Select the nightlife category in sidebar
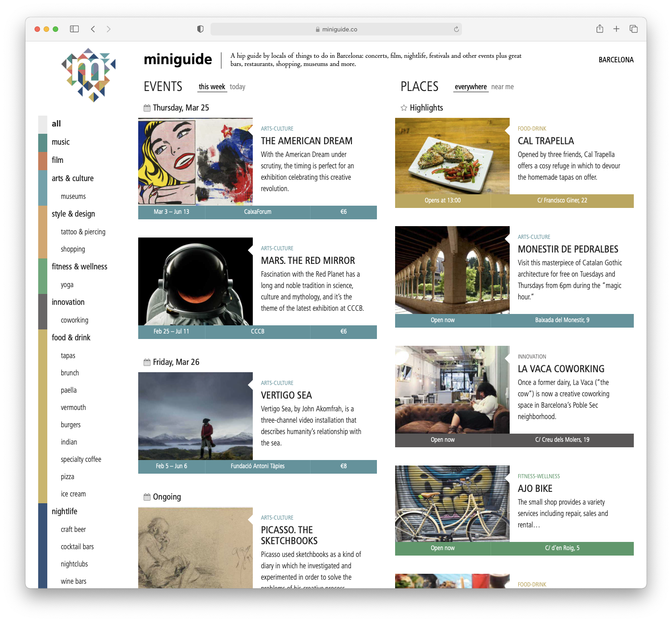Viewport: 672px width, 622px height. click(65, 511)
